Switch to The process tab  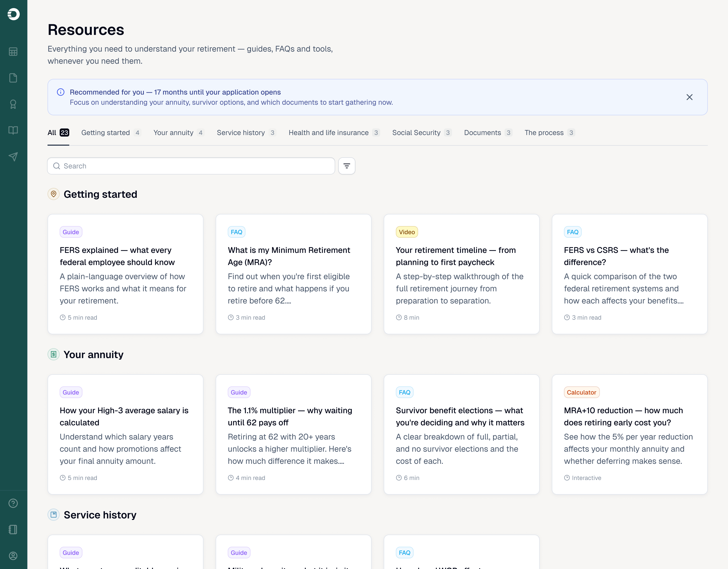coord(550,133)
